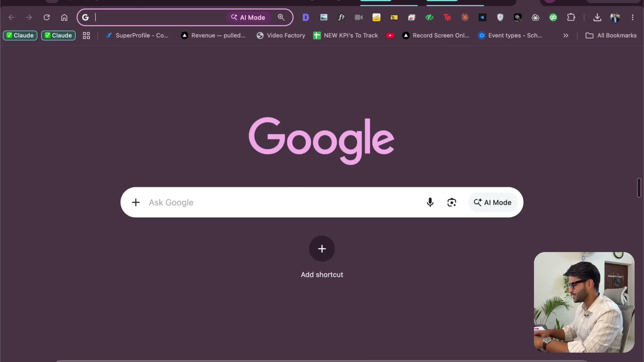Launch the f? font finder extension
This screenshot has height=362, width=644.
(341, 17)
